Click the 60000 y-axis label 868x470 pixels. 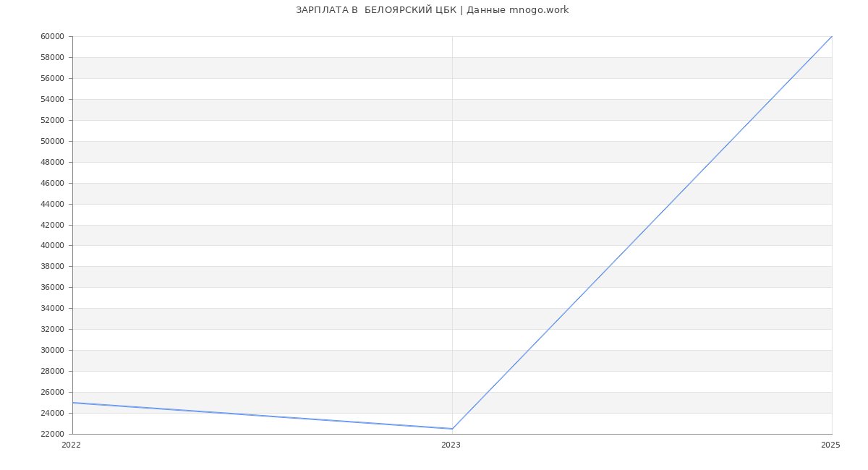click(53, 37)
